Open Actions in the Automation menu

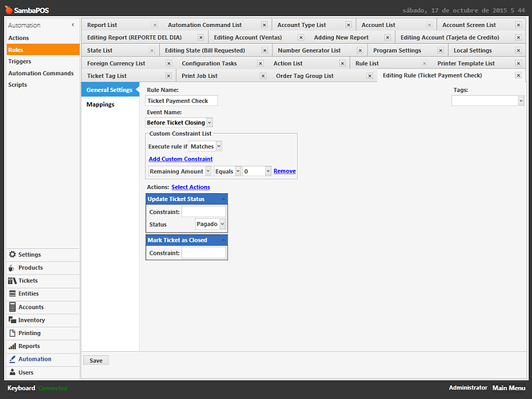coord(18,38)
